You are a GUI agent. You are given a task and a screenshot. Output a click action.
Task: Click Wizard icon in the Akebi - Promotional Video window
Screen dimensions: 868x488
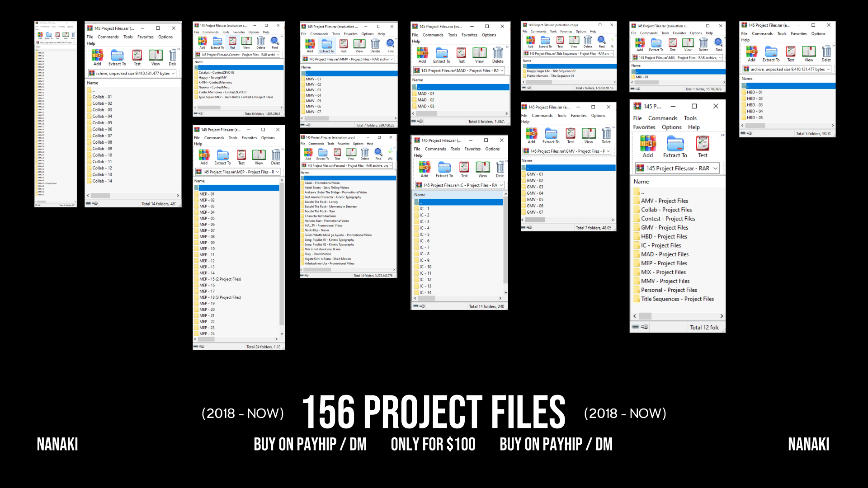390,152
